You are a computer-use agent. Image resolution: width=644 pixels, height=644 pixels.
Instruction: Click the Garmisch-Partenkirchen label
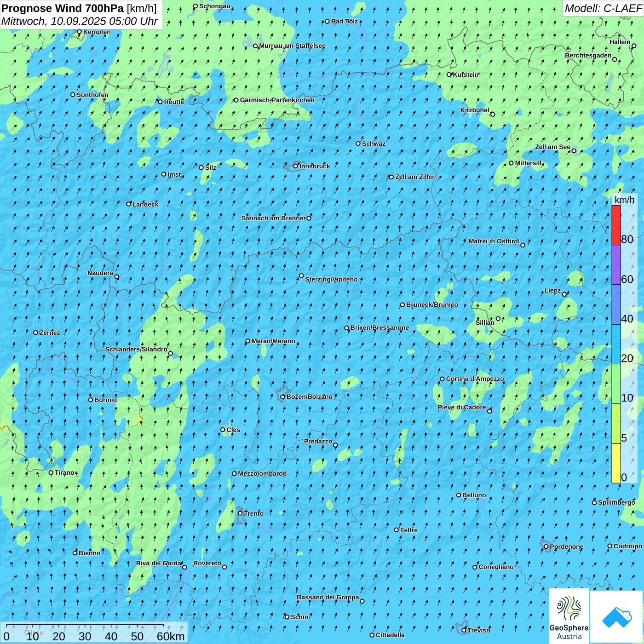point(277,100)
